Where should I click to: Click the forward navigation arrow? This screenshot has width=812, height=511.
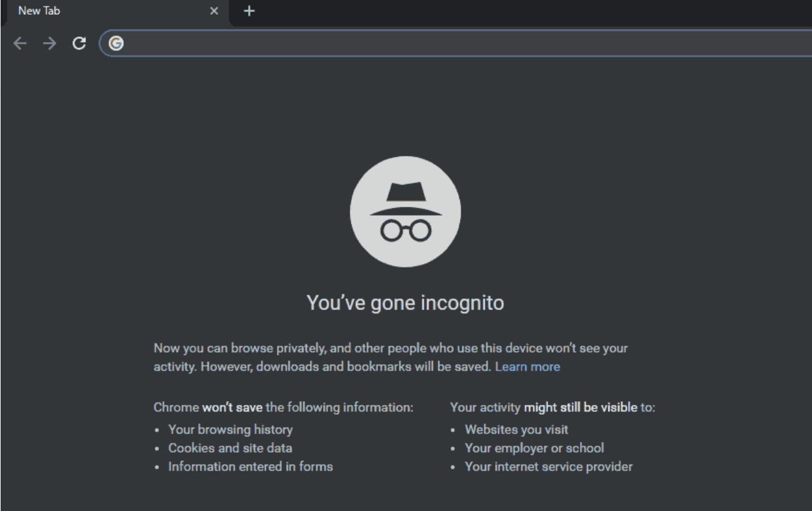tap(49, 44)
